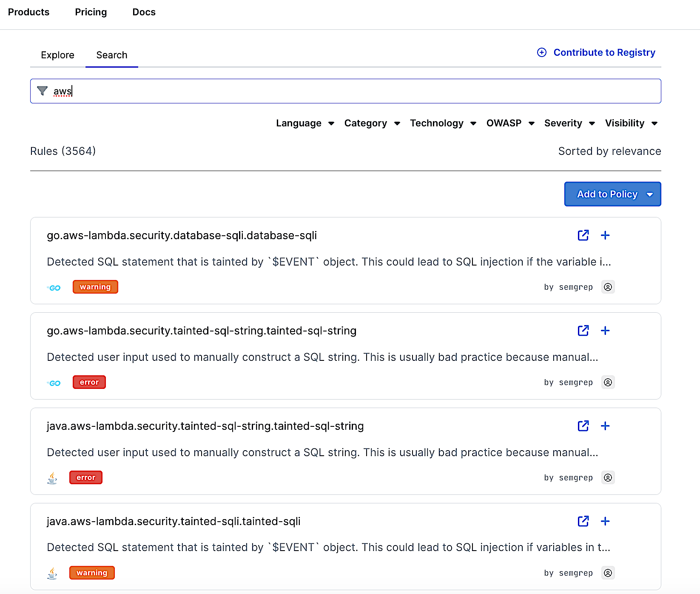Open go.aws-lambda tainted-sql-string rule title
700x594 pixels.
coord(202,331)
